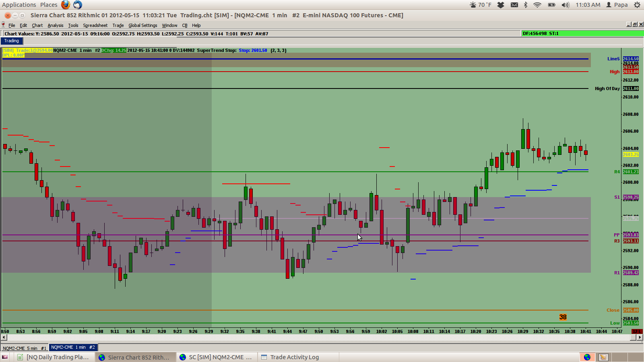The width and height of the screenshot is (644, 362).
Task: Click the yellow 2603.25 last price marker
Action: tap(631, 154)
